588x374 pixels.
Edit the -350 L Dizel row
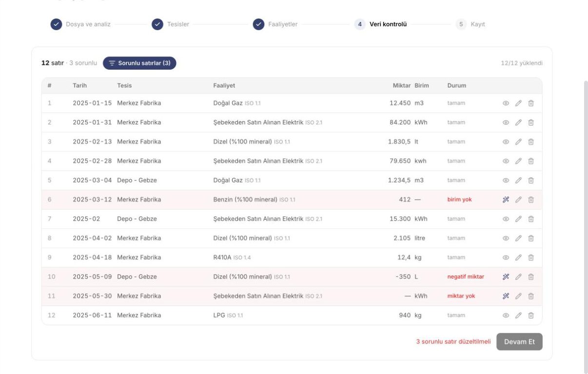point(518,277)
